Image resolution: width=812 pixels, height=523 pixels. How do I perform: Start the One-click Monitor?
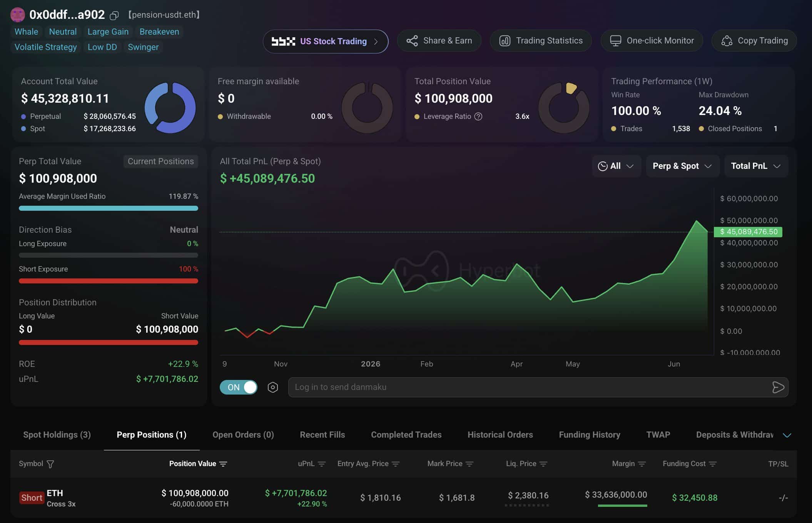point(652,41)
